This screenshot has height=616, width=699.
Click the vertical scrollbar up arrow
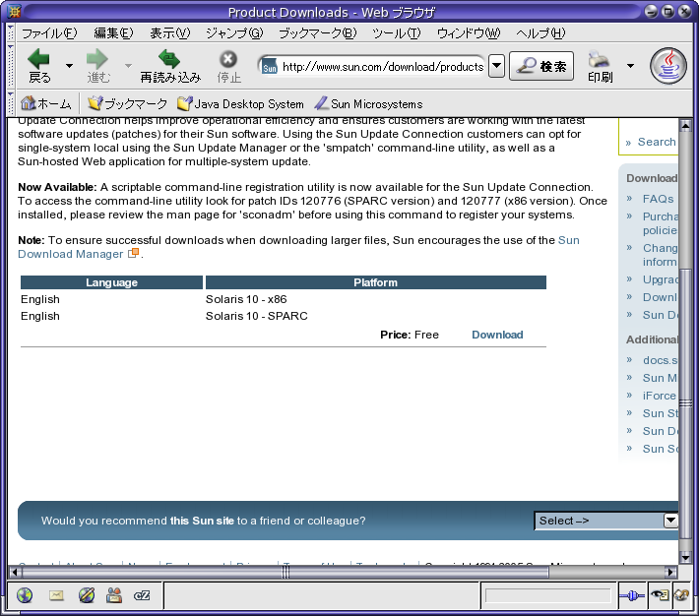pyautogui.click(x=685, y=127)
